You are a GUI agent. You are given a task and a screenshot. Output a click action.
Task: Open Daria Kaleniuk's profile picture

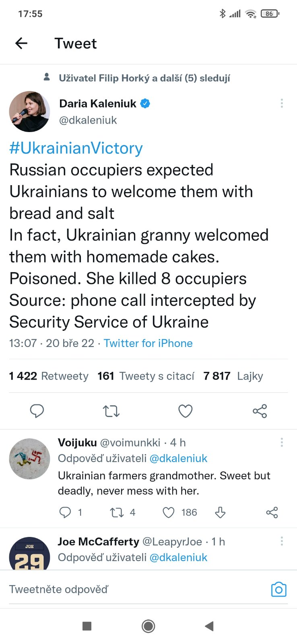(29, 111)
